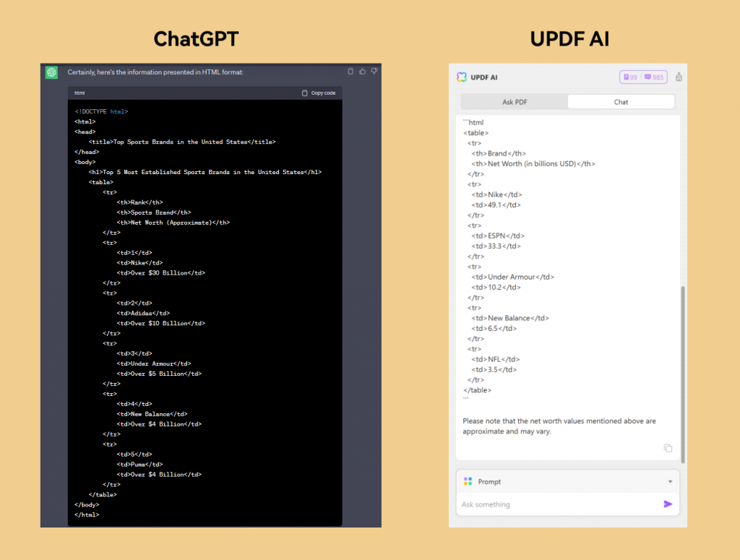
Task: Click the <td>3.5</td> line
Action: point(494,369)
